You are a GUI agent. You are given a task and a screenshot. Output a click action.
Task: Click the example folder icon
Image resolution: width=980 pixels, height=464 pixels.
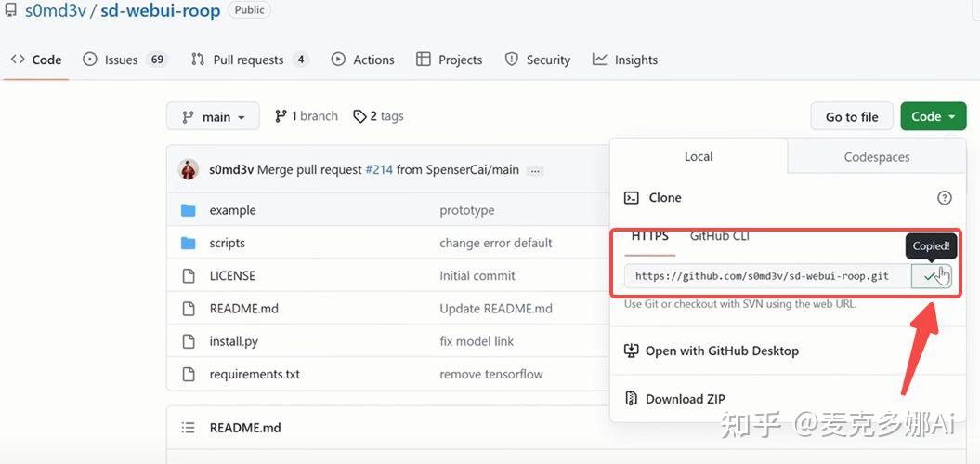(x=189, y=210)
